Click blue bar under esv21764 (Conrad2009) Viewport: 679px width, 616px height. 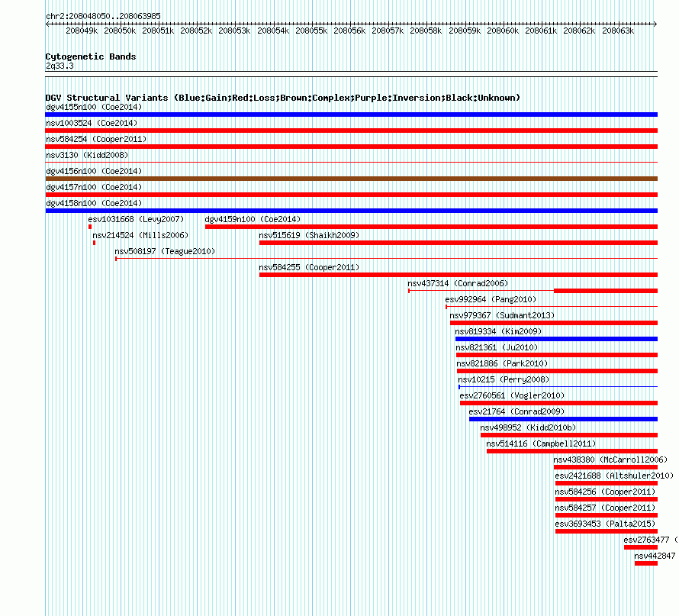(563, 419)
